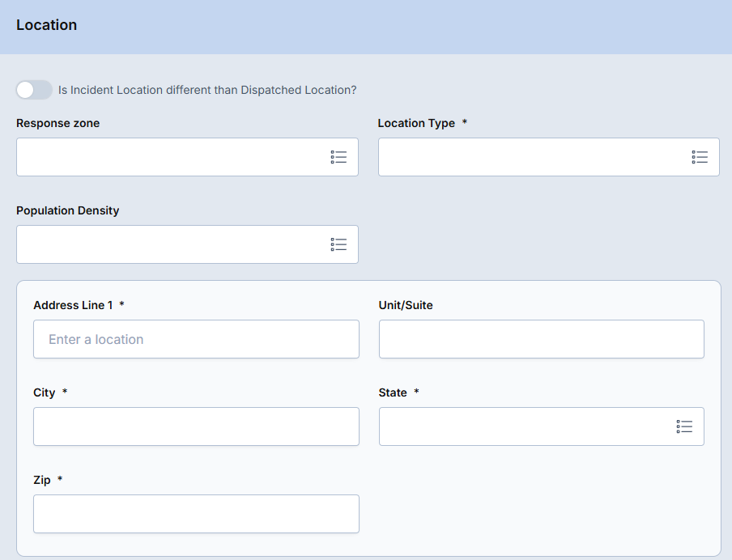Open the Response zone list picker icon
This screenshot has width=732, height=560.
(338, 157)
